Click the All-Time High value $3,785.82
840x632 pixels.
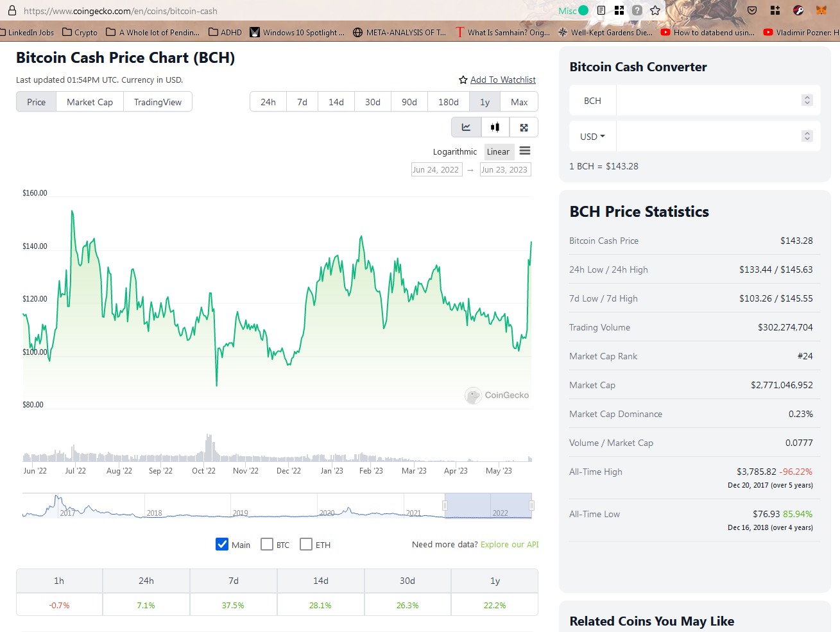tap(757, 472)
